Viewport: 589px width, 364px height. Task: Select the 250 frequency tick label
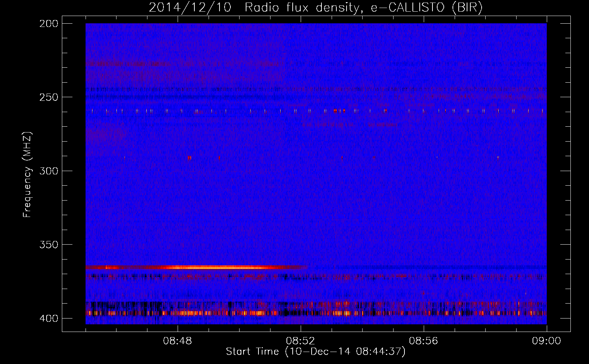click(x=48, y=97)
